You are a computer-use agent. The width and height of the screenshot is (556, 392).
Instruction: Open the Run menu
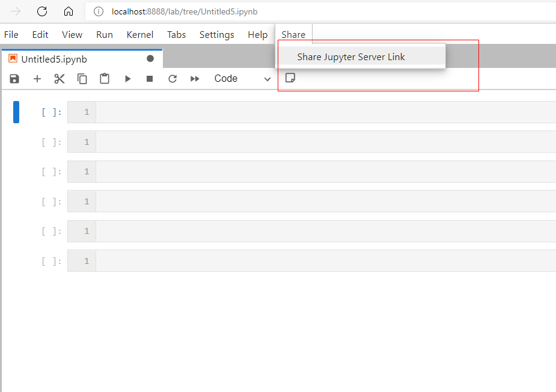coord(104,35)
